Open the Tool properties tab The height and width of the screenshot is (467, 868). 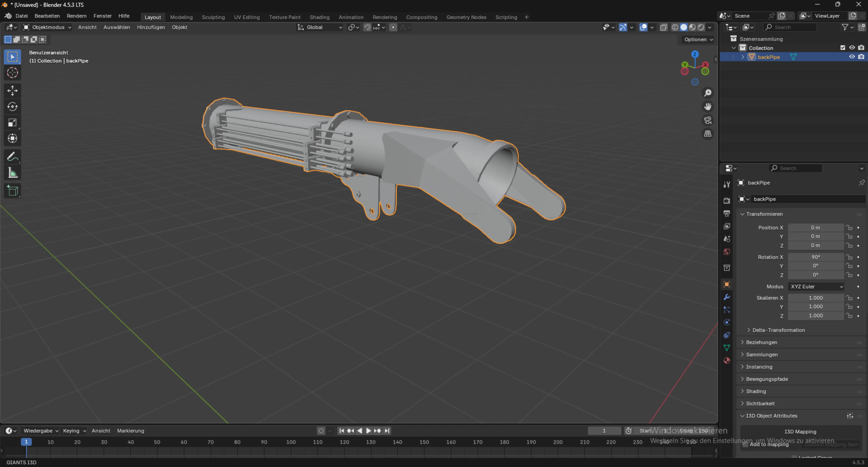pos(727,184)
